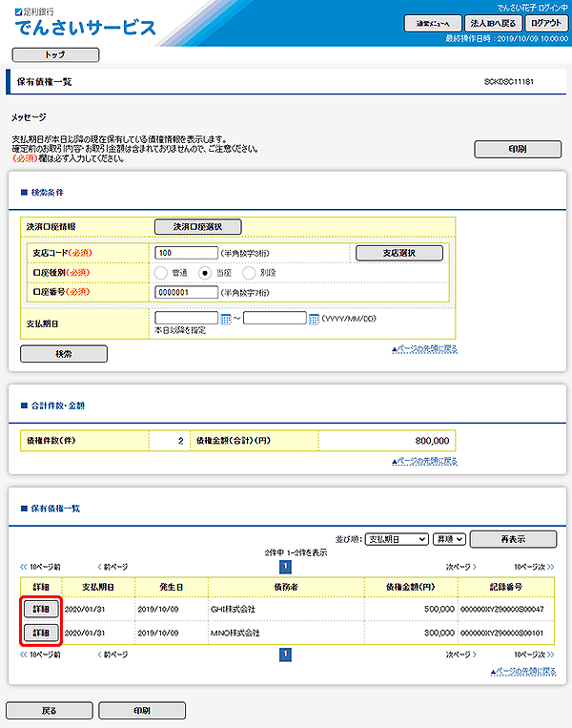The height and width of the screenshot is (728, 572).
Task: Select 当座 account type radio button
Action: [204, 272]
